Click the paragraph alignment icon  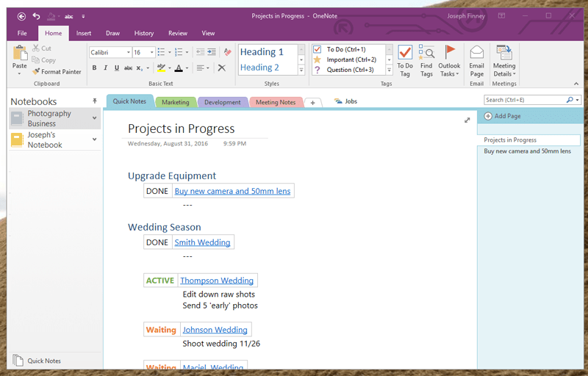[x=200, y=68]
